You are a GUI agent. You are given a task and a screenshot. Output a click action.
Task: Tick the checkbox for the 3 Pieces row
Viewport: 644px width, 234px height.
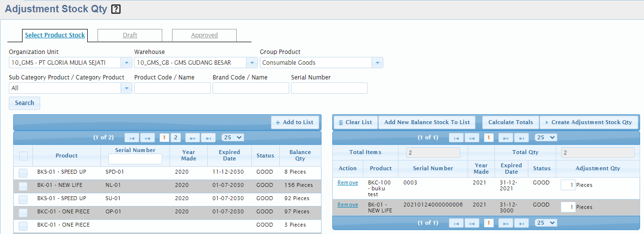pyautogui.click(x=23, y=226)
